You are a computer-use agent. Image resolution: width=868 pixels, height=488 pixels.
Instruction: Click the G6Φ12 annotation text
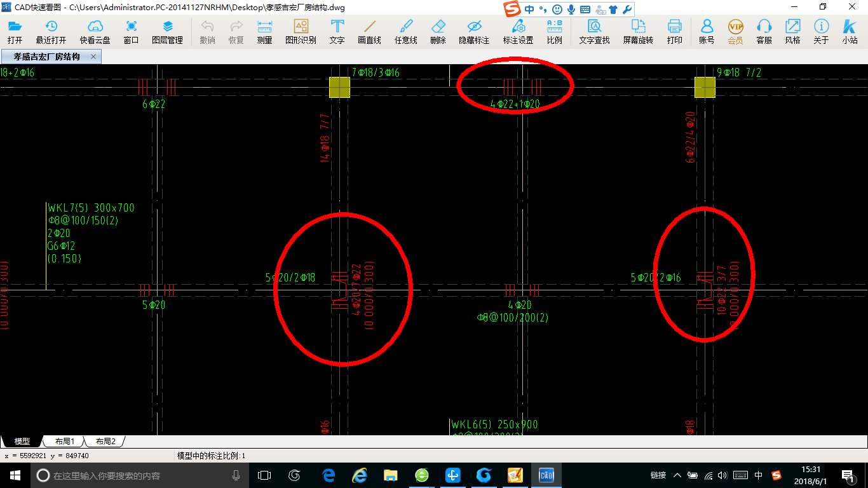(62, 246)
